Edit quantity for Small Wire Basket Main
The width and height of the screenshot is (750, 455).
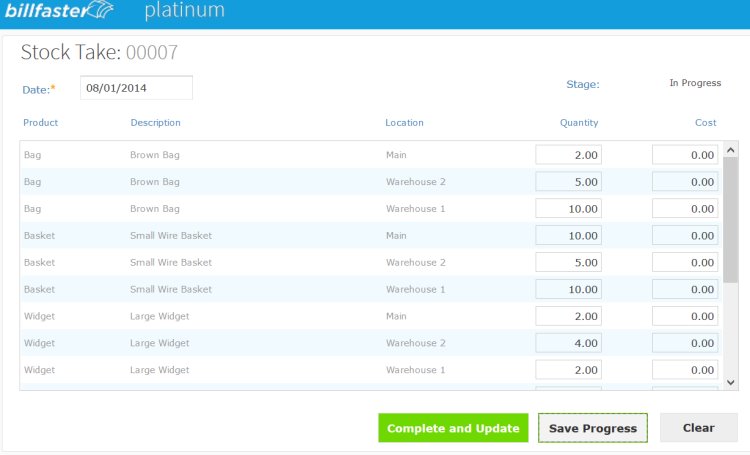point(568,236)
